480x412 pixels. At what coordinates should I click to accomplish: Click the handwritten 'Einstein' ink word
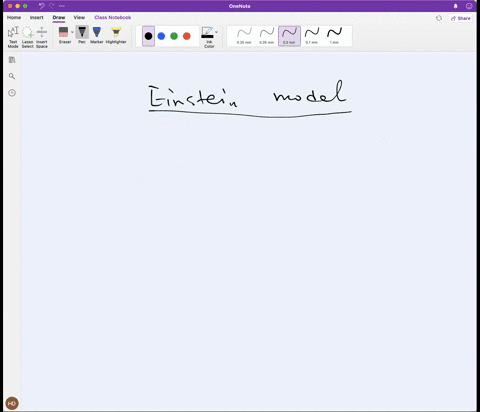click(x=193, y=97)
